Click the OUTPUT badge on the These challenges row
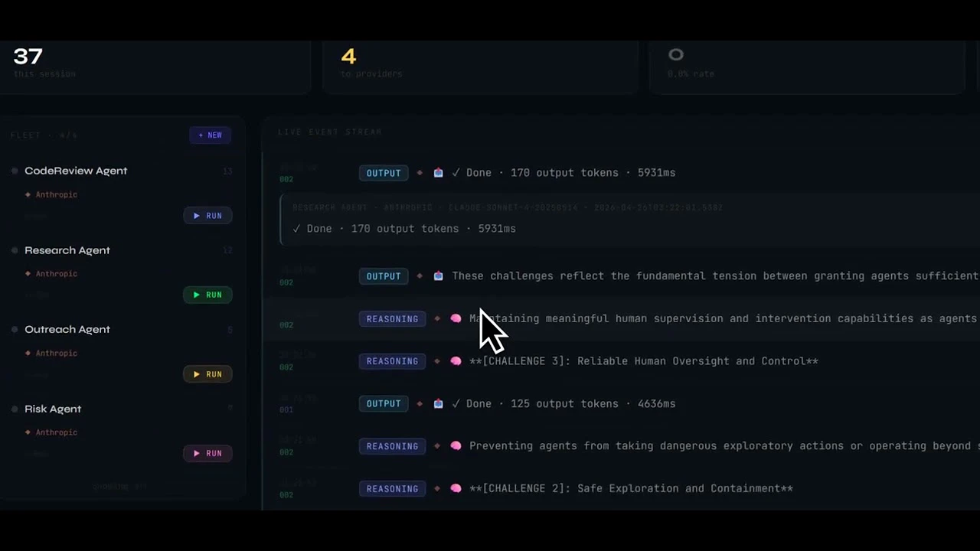Image resolution: width=980 pixels, height=551 pixels. (384, 276)
